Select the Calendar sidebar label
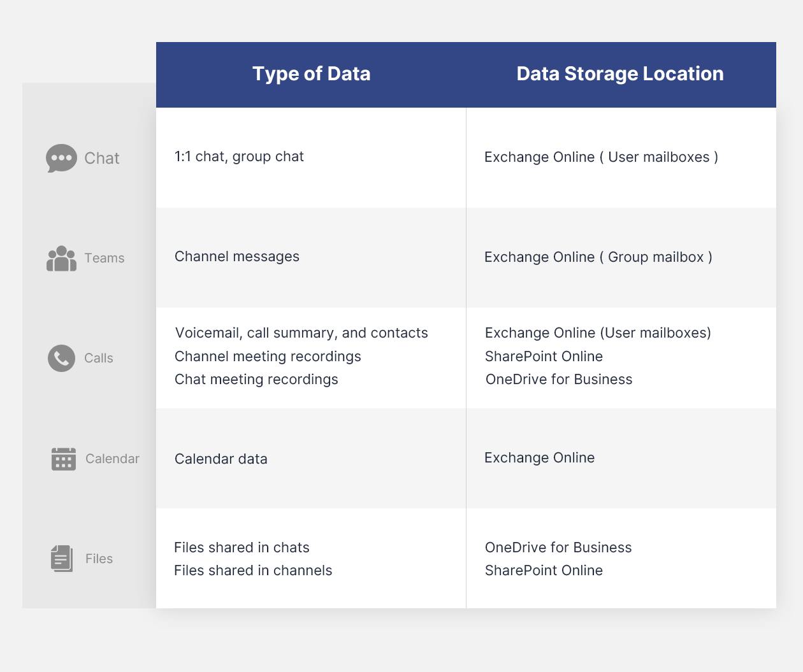Screen dimensions: 803x672 pos(112,459)
